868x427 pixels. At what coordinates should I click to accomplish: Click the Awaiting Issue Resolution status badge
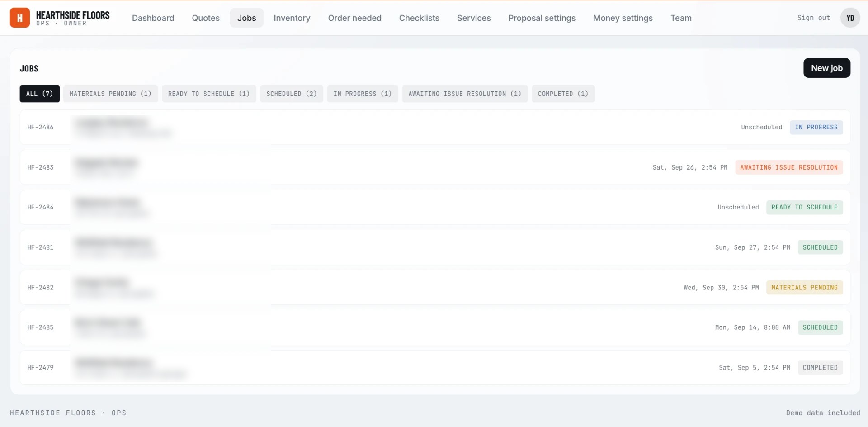coord(789,167)
